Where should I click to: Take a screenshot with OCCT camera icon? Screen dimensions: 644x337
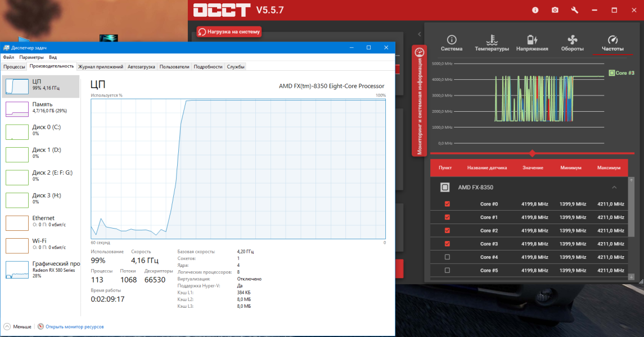click(x=555, y=10)
